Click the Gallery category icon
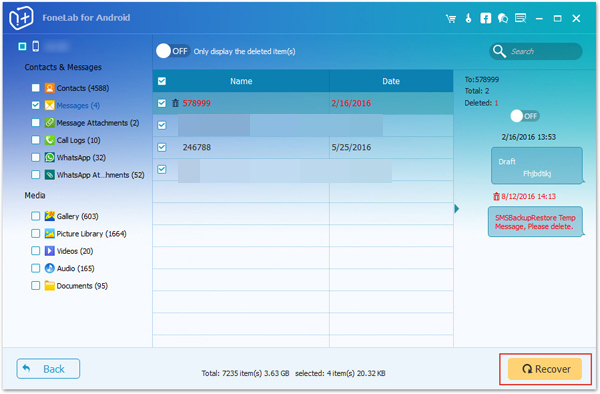The height and width of the screenshot is (394, 600). 49,216
